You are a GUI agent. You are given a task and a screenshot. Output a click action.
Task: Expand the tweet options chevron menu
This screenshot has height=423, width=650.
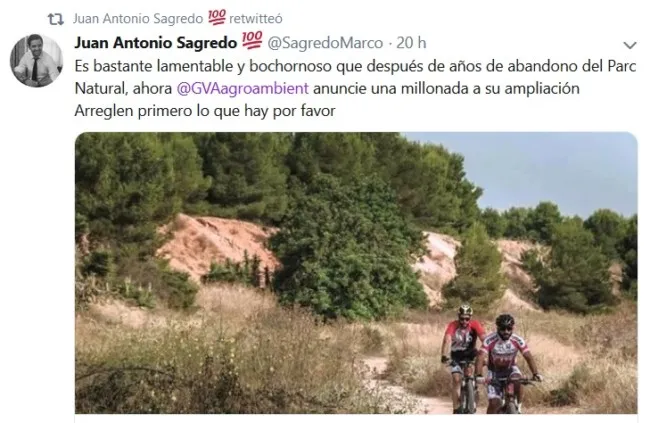coord(630,45)
